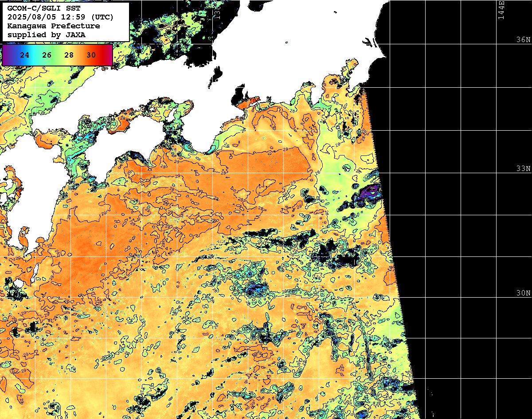Click the 24 value on color scale

point(25,55)
